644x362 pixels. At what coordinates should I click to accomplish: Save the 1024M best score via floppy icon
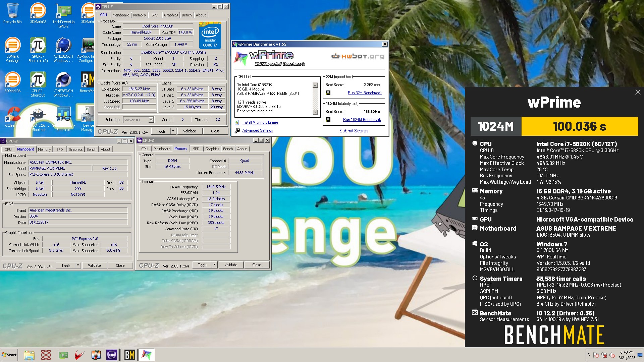click(328, 120)
